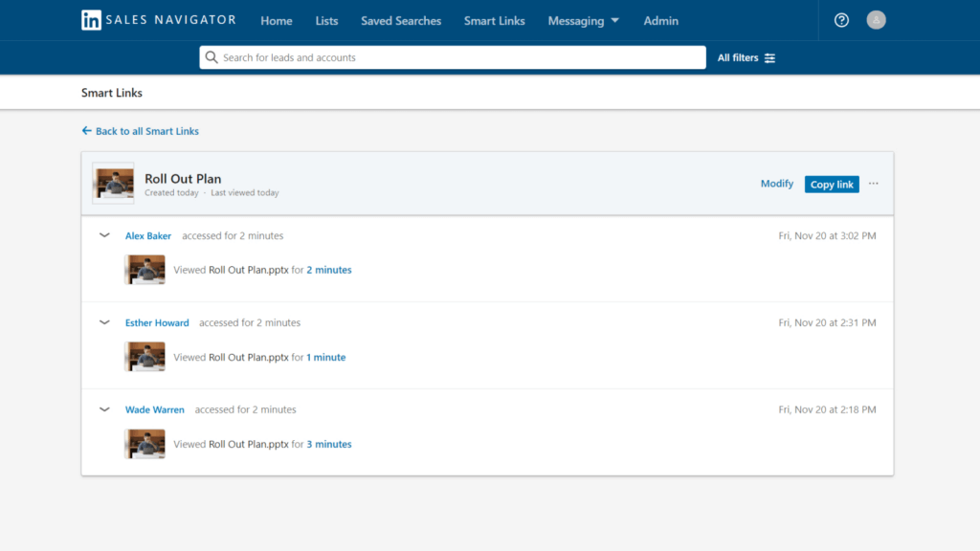Open the three-dot more options menu
This screenshot has width=980, height=551.
(x=874, y=184)
